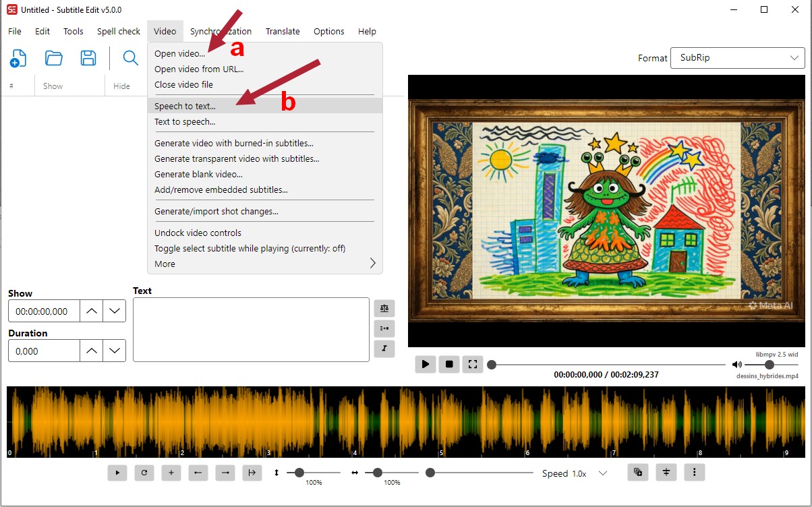Image resolution: width=812 pixels, height=507 pixels.
Task: Click the italic icon beside Text box
Action: 384,349
